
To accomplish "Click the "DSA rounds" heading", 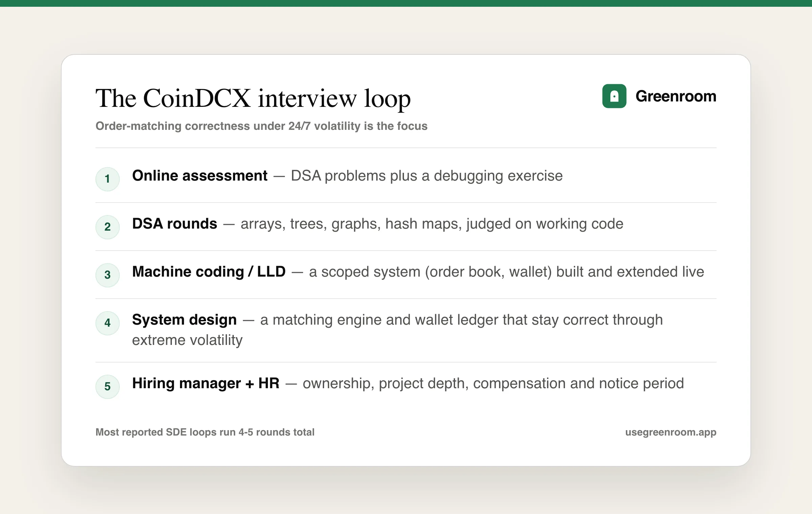I will coord(175,224).
